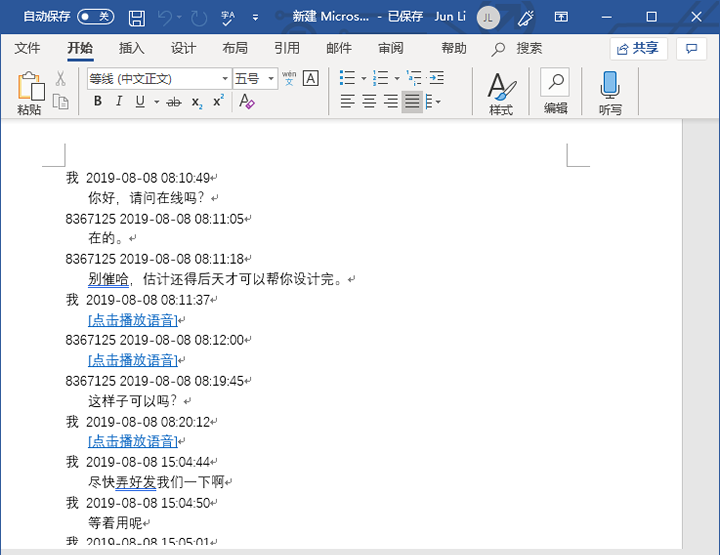The image size is (720, 555).
Task: Click the 听写 dictate microphone button
Action: click(x=610, y=93)
